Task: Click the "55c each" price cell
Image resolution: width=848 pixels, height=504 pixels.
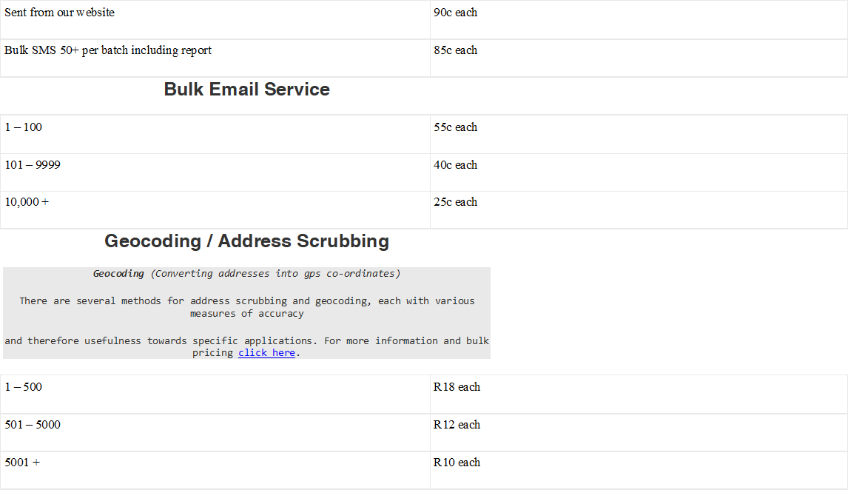Action: (456, 127)
